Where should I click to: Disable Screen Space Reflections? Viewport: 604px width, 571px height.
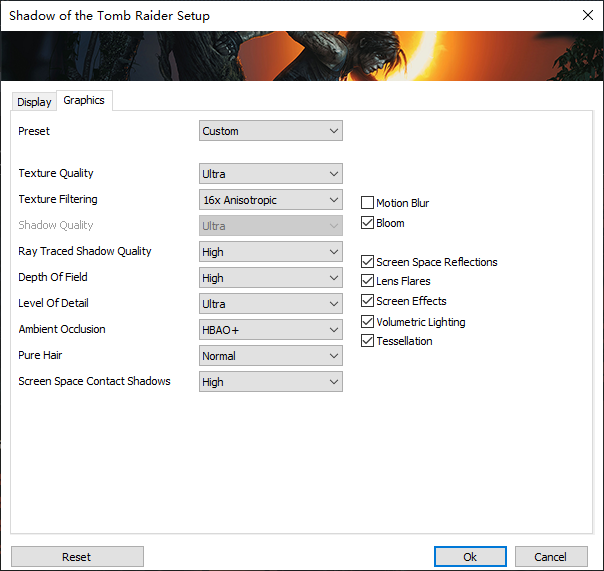pos(367,262)
